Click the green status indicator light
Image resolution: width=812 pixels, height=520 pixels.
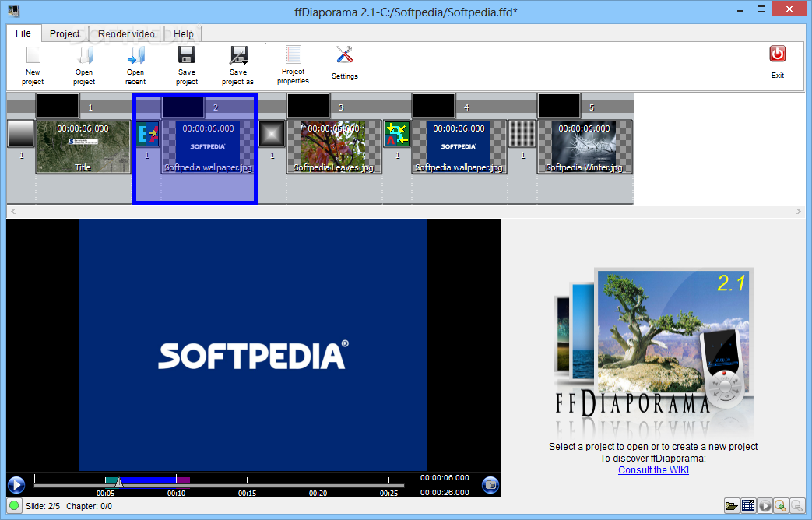pyautogui.click(x=14, y=505)
